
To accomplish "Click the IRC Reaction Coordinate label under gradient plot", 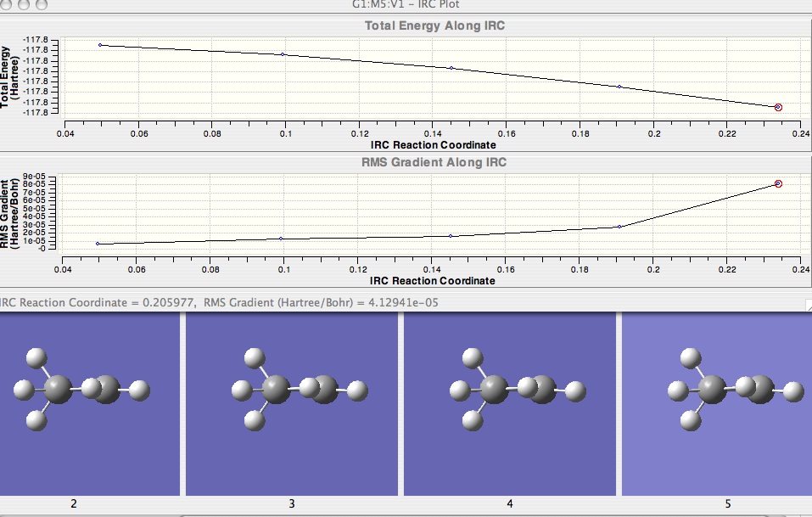I will [x=433, y=281].
